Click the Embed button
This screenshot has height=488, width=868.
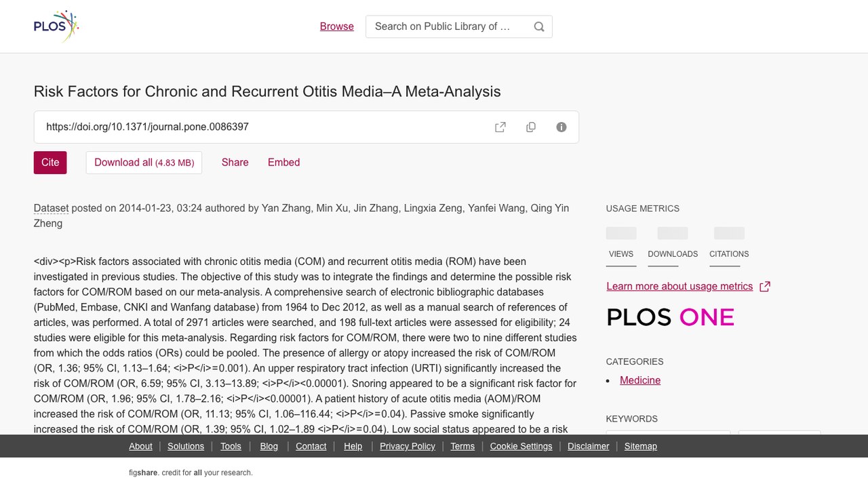[x=283, y=163]
